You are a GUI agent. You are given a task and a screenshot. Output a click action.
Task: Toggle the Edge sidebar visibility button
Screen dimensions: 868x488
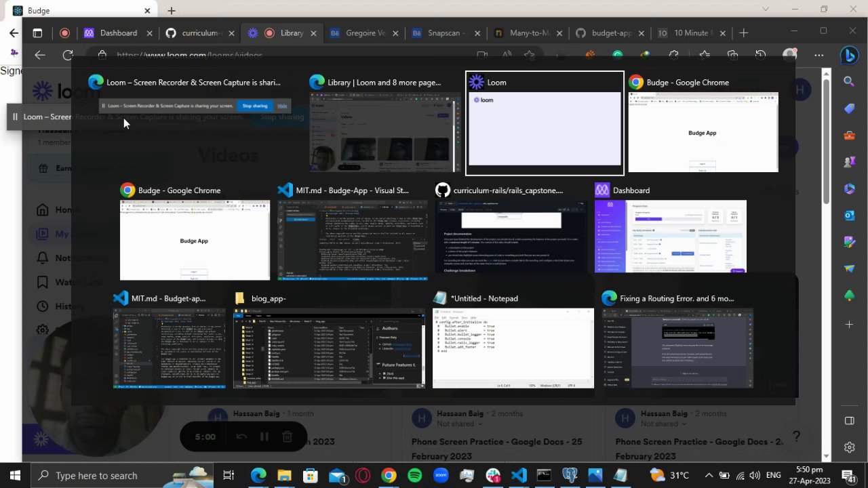coord(849,421)
